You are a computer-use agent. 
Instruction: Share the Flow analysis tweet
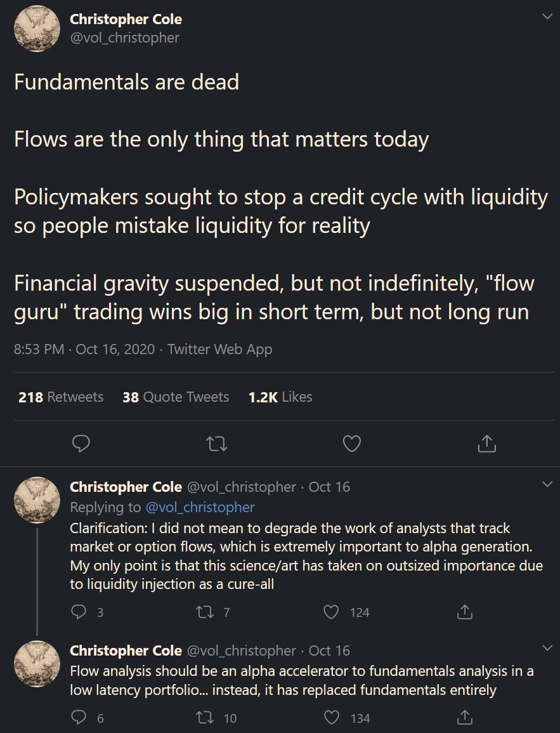464,718
